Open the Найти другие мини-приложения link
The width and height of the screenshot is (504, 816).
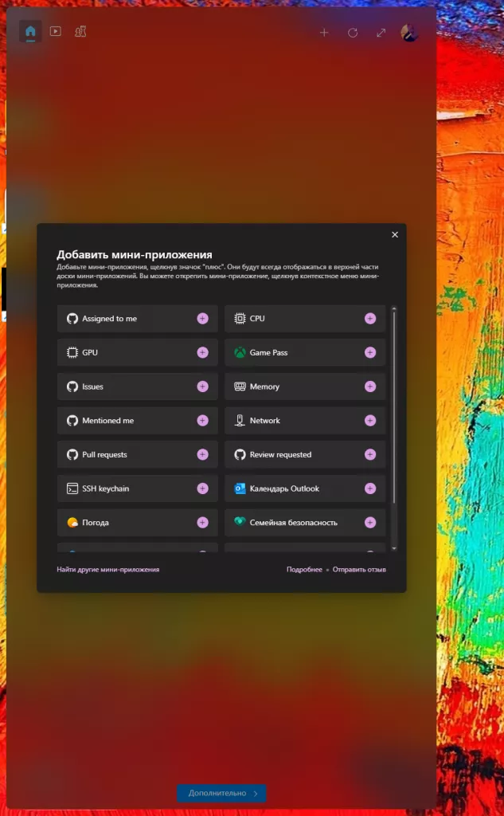(x=108, y=569)
